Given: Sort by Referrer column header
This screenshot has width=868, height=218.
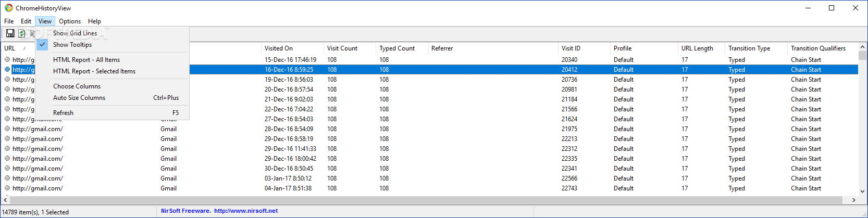Looking at the screenshot, I should click(493, 48).
